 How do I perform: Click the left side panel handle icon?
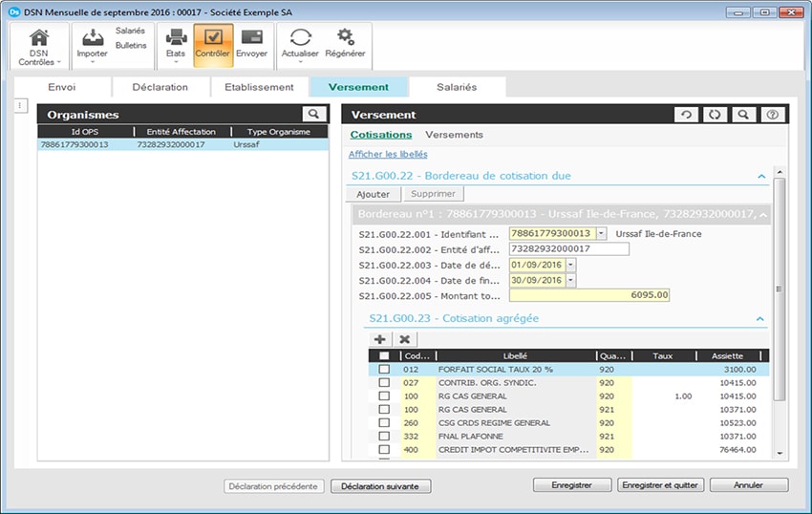click(x=20, y=106)
